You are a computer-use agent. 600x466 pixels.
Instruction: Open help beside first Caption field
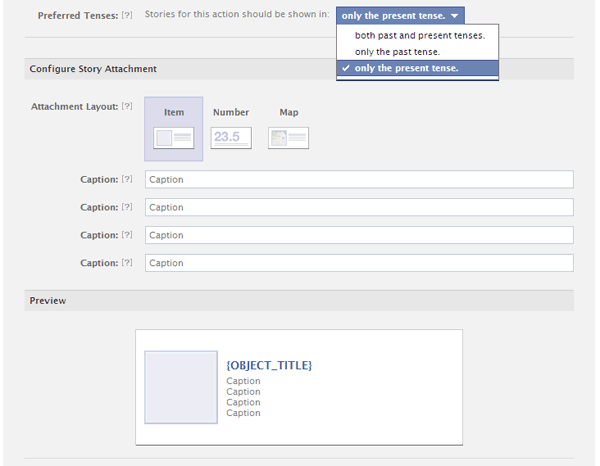point(127,179)
